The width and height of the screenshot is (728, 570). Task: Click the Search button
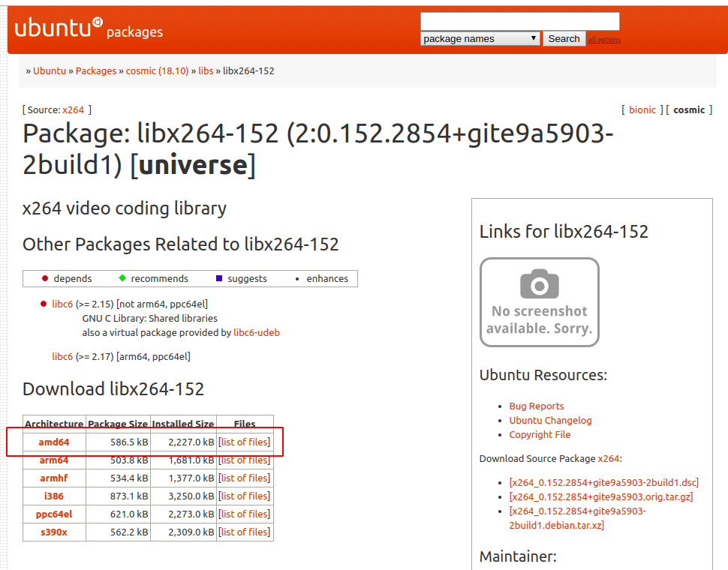tap(564, 38)
